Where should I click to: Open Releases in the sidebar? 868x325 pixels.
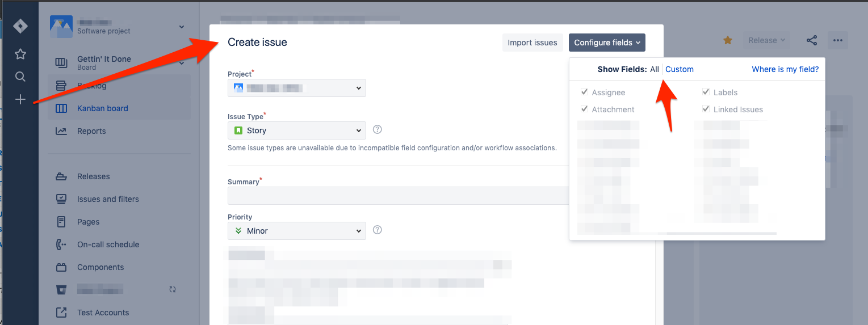pyautogui.click(x=94, y=176)
